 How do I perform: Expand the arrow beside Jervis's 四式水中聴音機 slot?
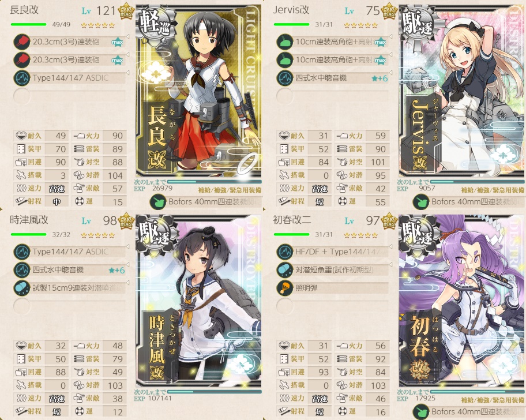(x=390, y=73)
